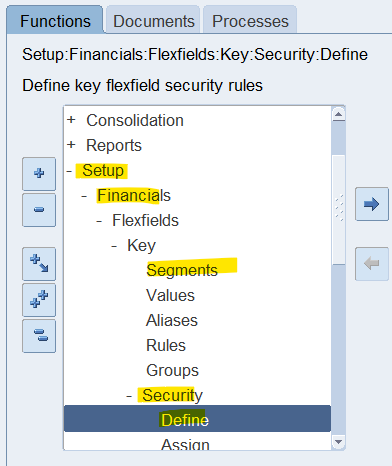Choose the Aliases entry
This screenshot has width=392, height=466.
click(x=172, y=320)
